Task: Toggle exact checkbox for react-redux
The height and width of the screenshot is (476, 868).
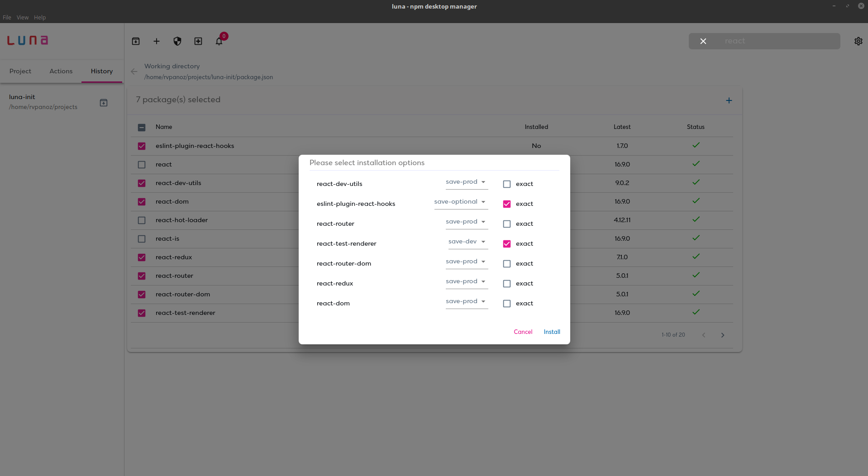Action: click(x=507, y=284)
